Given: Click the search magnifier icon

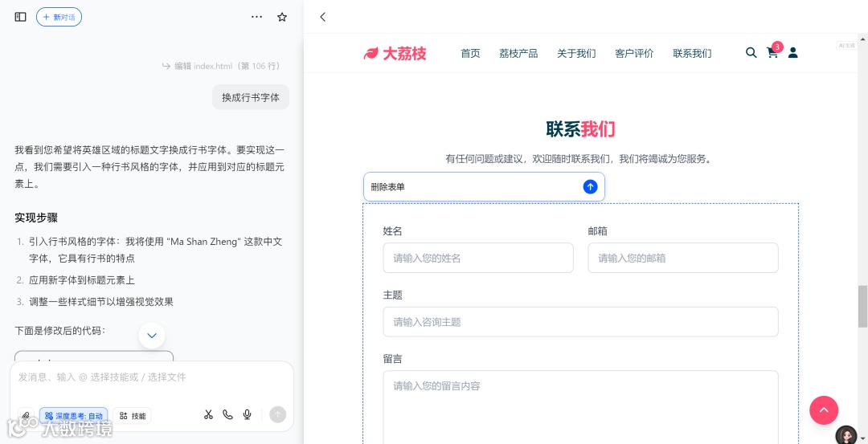Looking at the screenshot, I should tap(751, 53).
